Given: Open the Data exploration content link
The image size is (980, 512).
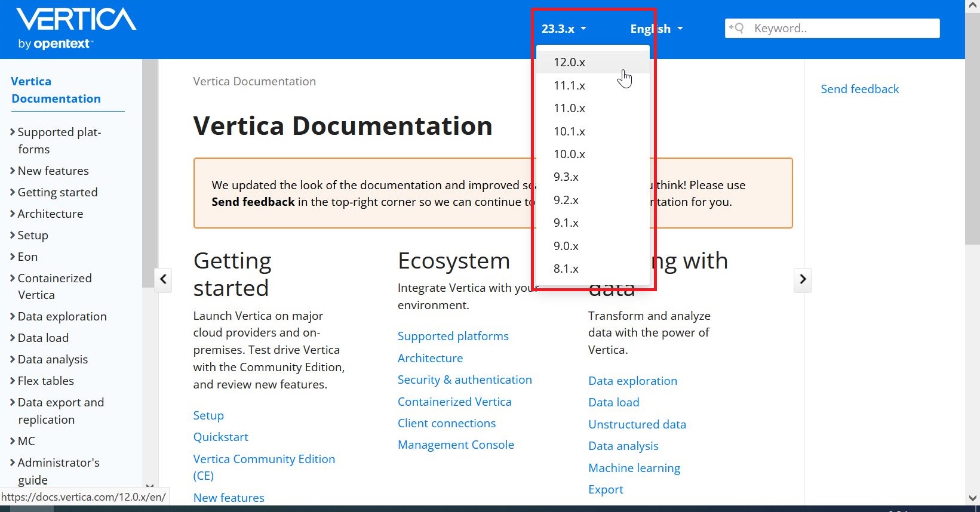Looking at the screenshot, I should pos(633,381).
